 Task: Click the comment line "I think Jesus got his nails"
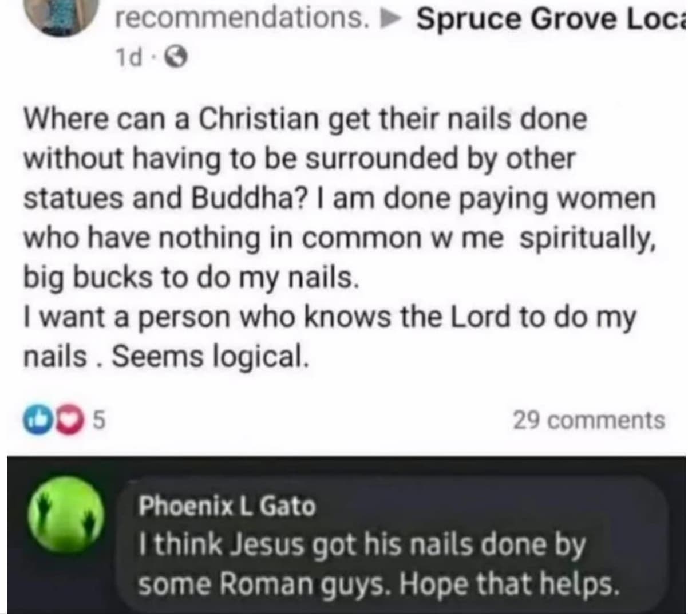coord(362,545)
